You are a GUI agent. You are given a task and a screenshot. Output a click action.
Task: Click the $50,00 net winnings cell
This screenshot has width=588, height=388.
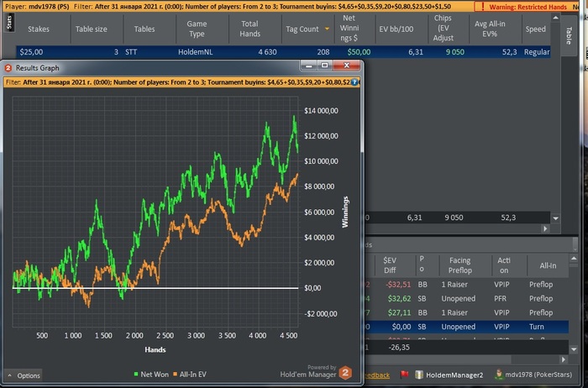tap(359, 52)
